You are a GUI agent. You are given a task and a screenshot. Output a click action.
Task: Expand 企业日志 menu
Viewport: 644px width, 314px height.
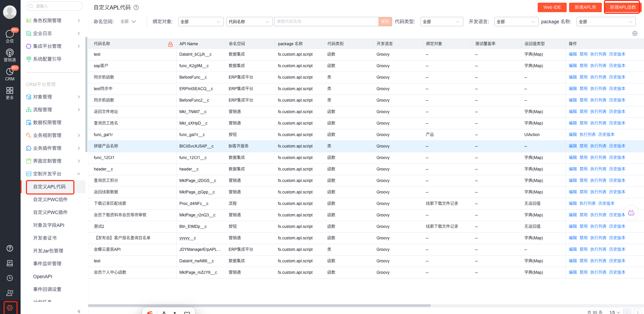click(79, 33)
